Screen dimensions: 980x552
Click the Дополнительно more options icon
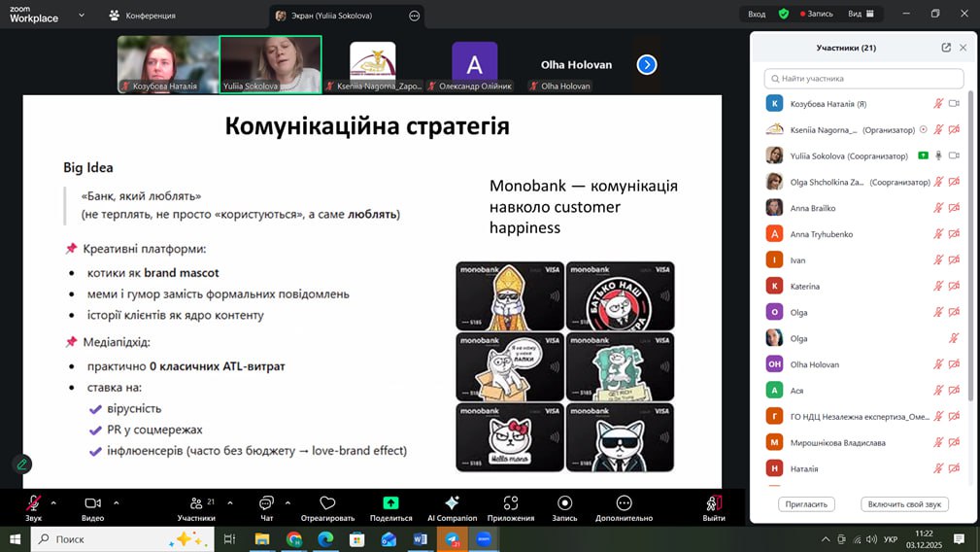click(624, 503)
